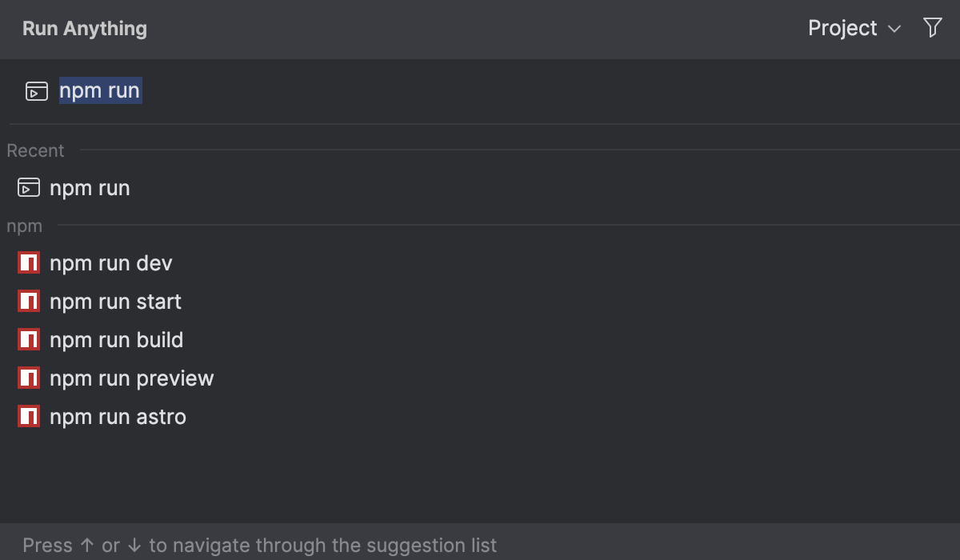
Task: Click the 'npm run' search input field
Action: click(99, 90)
